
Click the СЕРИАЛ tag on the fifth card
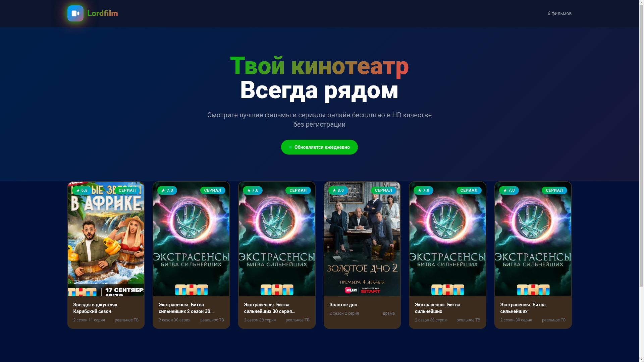[469, 190]
